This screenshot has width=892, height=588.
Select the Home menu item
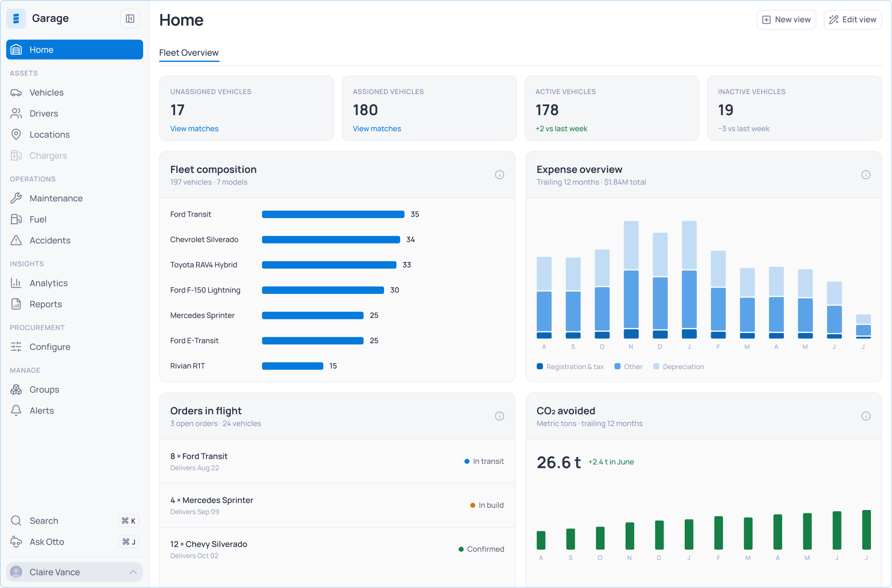75,50
